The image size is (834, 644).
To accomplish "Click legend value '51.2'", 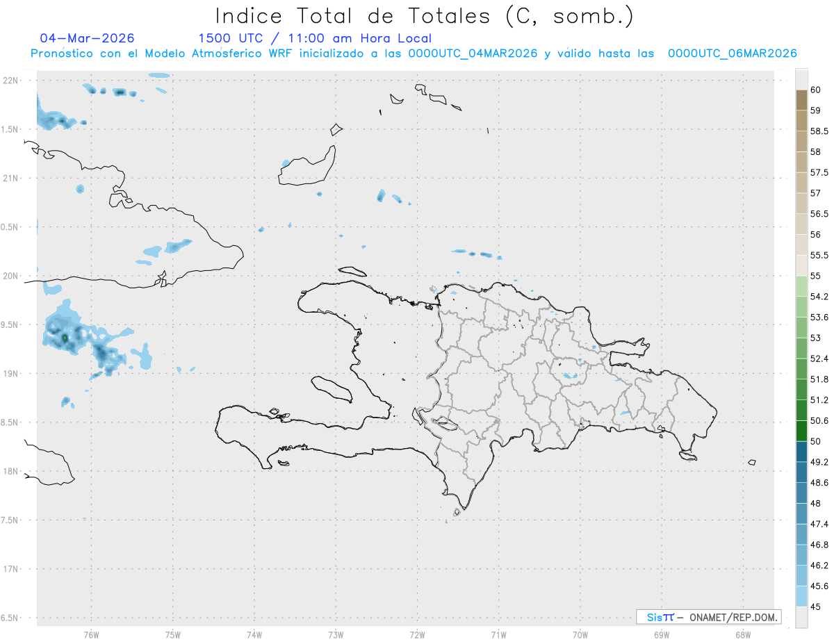I will [819, 399].
